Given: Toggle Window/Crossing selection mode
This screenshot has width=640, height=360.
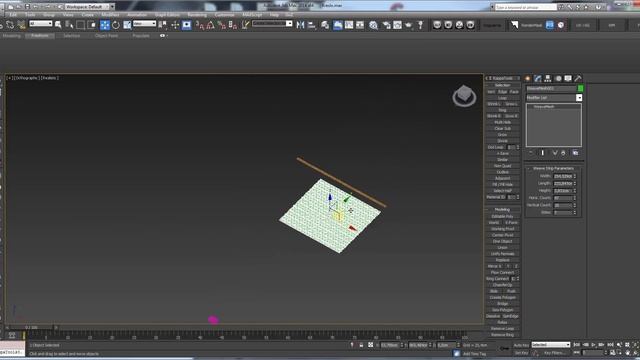Looking at the screenshot, I should point(92,25).
